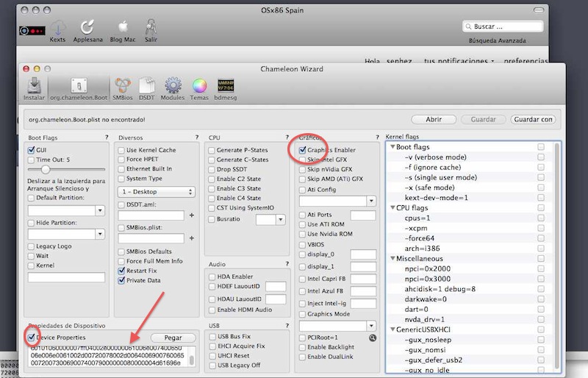Click the Guardar como button
Image resolution: width=588 pixels, height=378 pixels.
[x=533, y=119]
